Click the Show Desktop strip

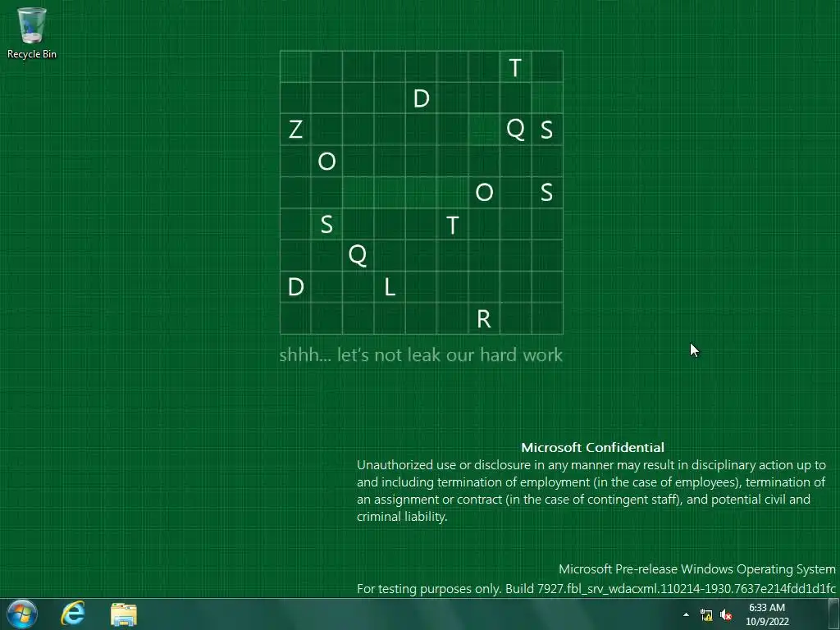pyautogui.click(x=834, y=614)
